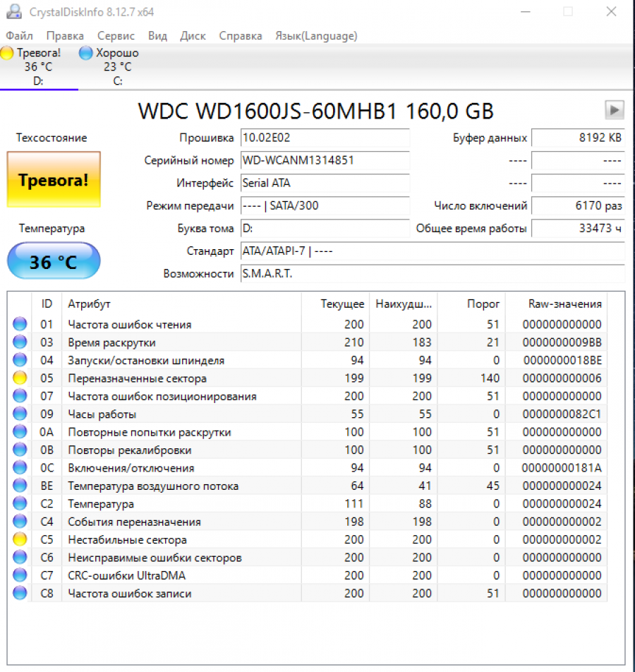
Task: Click the blue status icon for Температура (C2)
Action: (x=20, y=504)
